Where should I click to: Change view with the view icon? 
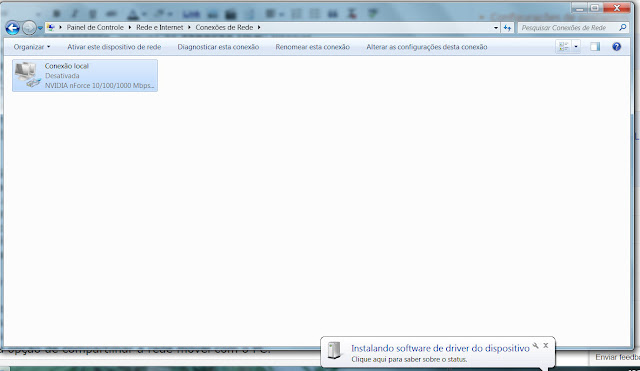(x=564, y=47)
